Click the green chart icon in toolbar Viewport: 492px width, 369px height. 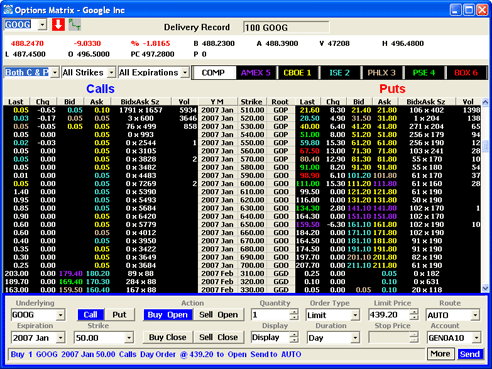[x=75, y=25]
